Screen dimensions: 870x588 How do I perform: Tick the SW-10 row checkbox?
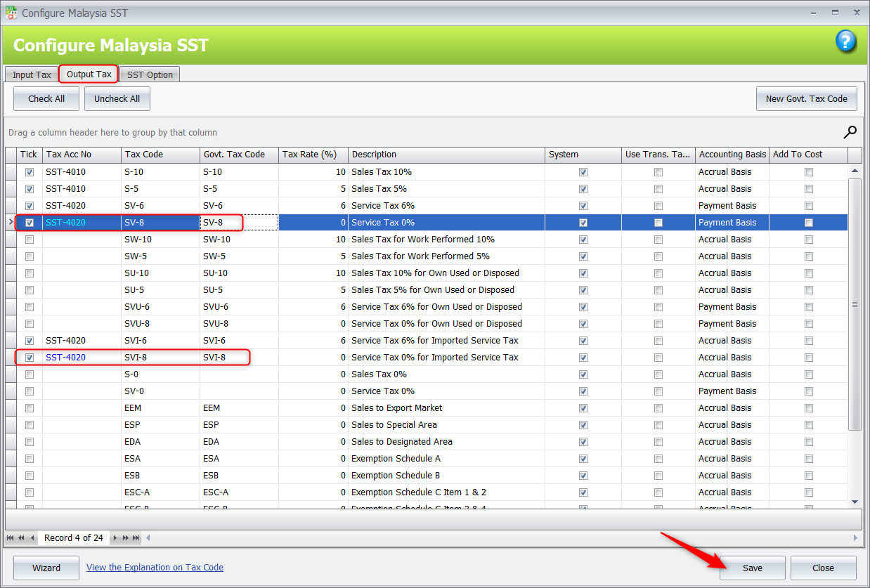click(x=30, y=240)
